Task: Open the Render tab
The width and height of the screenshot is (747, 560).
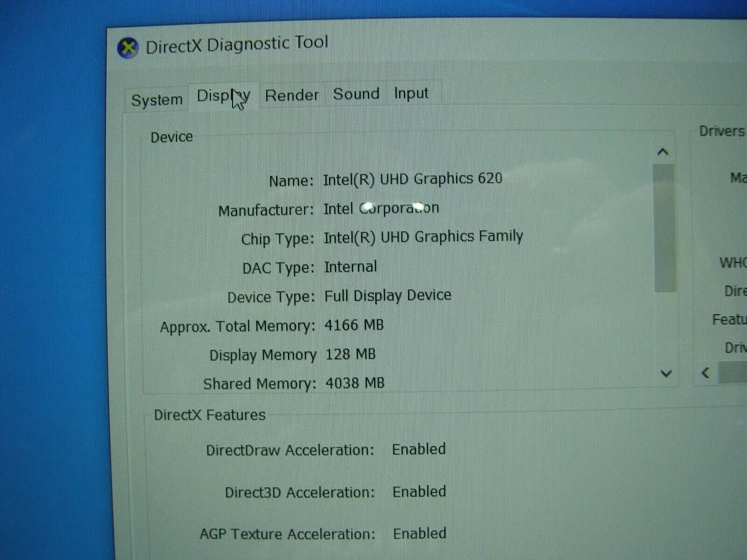Action: [x=292, y=95]
